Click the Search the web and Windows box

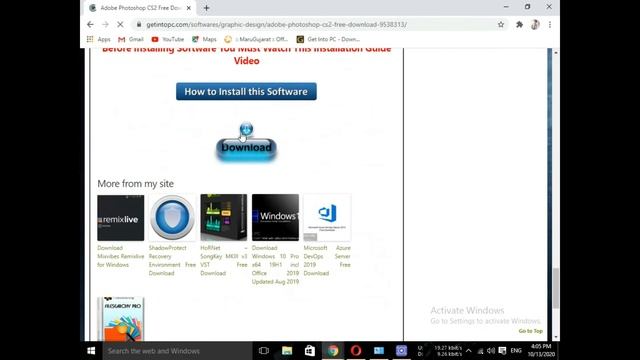click(177, 351)
